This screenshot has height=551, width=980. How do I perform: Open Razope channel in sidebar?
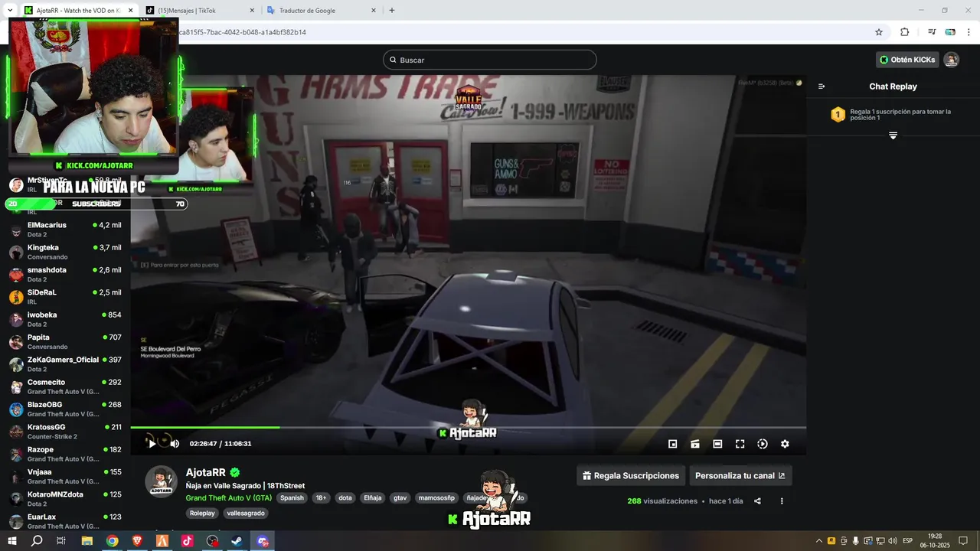[x=65, y=454]
